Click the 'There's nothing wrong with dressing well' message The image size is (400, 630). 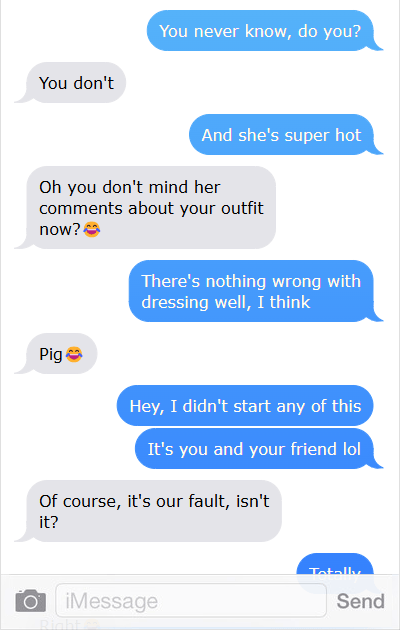click(251, 291)
